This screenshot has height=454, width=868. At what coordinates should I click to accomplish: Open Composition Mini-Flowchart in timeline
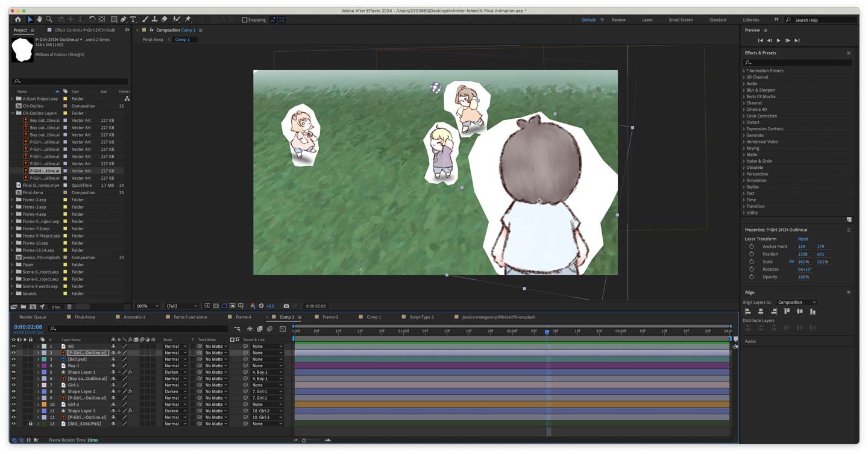(x=237, y=329)
